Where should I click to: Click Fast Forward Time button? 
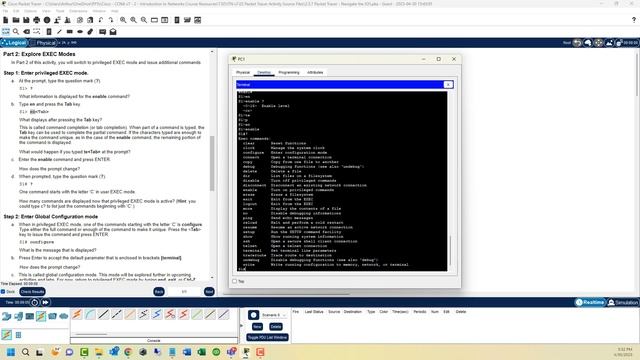[x=45, y=302]
